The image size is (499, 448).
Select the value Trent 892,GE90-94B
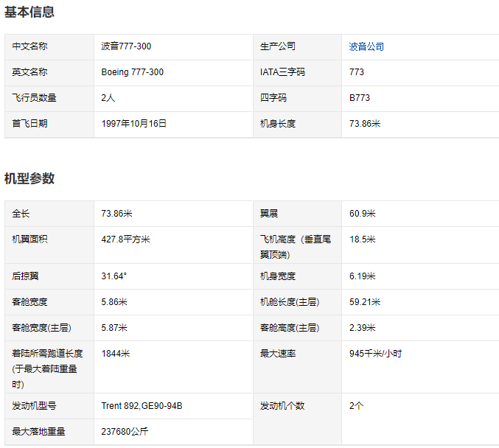pos(142,406)
